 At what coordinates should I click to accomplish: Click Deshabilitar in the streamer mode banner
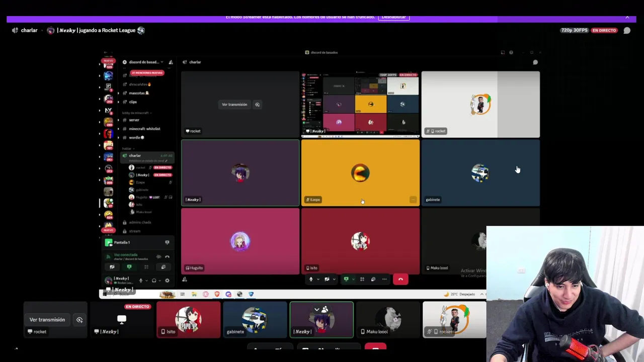click(x=393, y=17)
